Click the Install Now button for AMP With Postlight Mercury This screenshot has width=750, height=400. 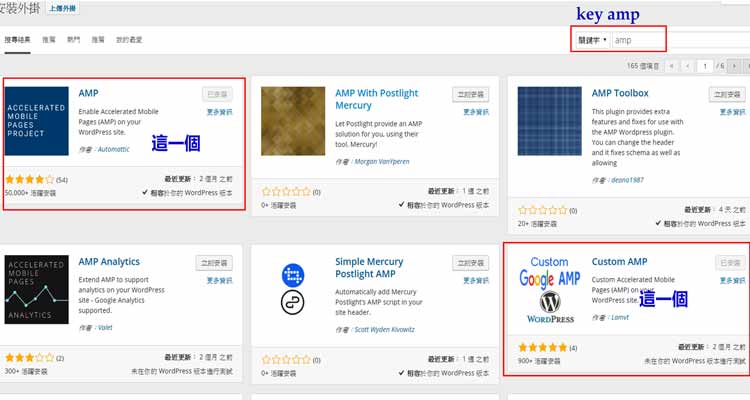coord(471,94)
